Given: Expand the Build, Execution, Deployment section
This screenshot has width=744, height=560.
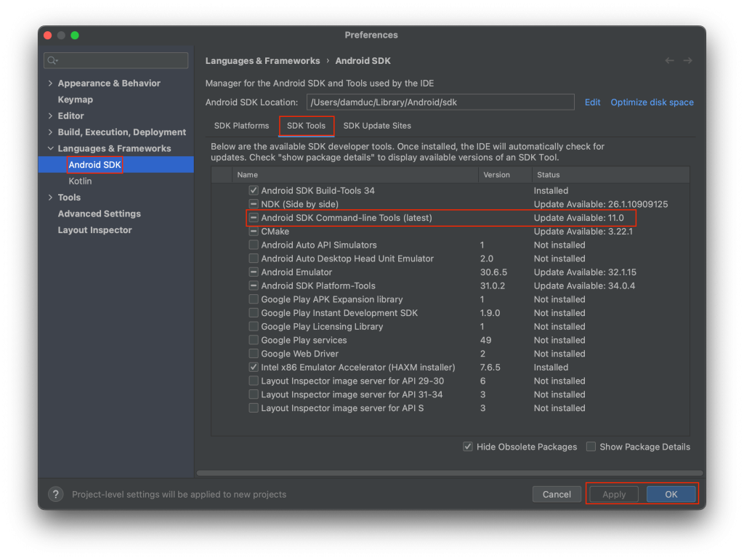Looking at the screenshot, I should tap(50, 132).
